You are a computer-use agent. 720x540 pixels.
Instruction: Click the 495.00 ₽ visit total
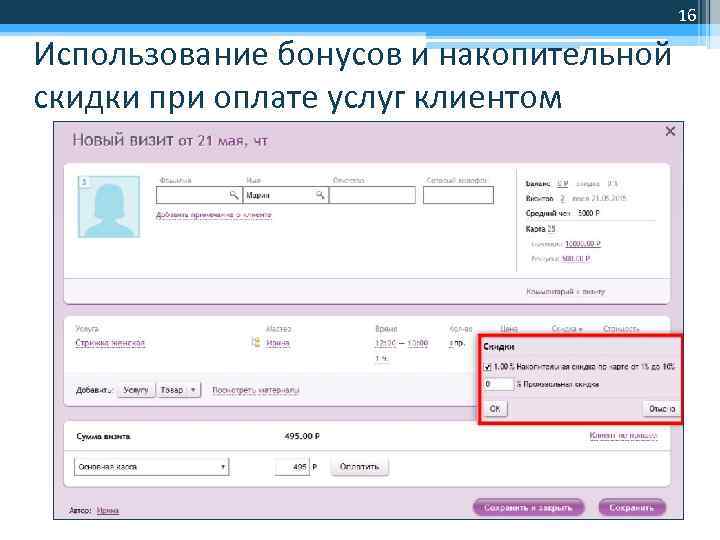pyautogui.click(x=302, y=436)
